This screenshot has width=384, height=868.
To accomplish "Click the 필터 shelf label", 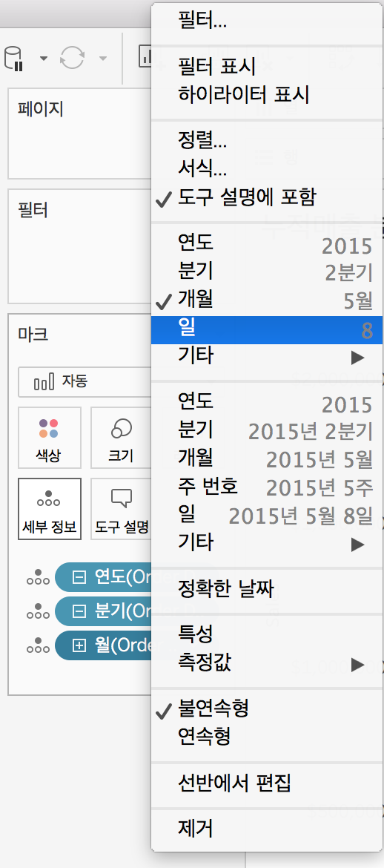I will (x=33, y=211).
